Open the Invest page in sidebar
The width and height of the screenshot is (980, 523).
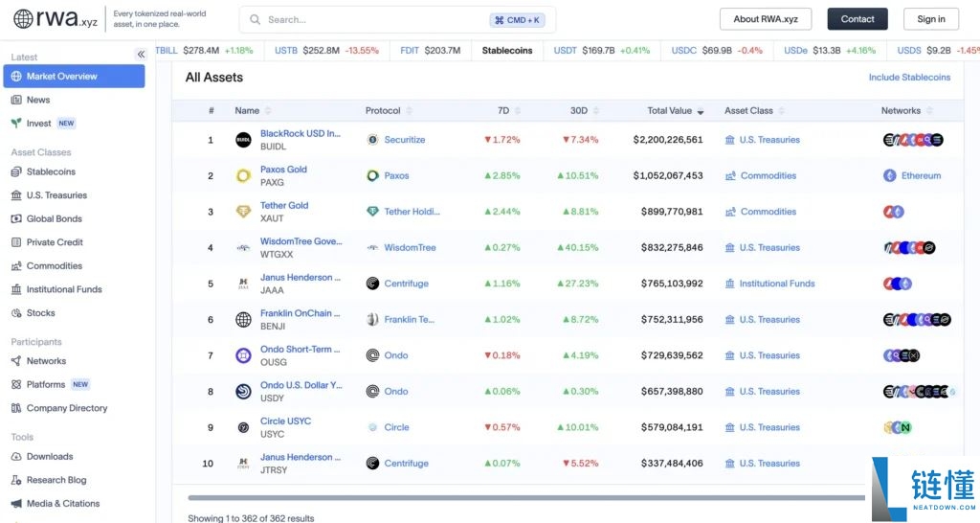(42, 124)
